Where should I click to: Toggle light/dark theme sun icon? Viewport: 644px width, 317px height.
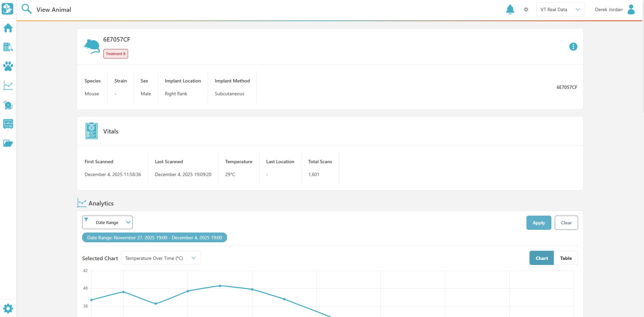(526, 9)
